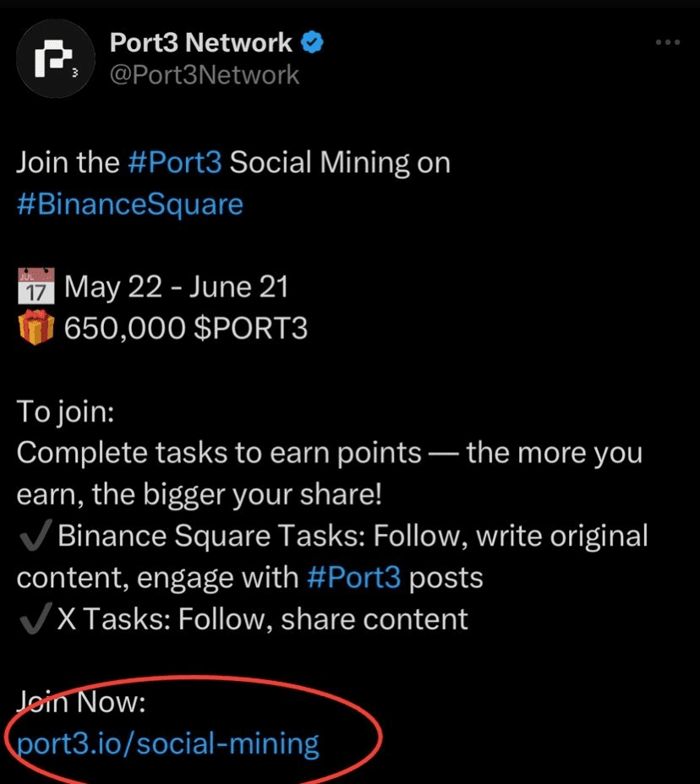The width and height of the screenshot is (700, 784).
Task: Click the "To join:" line
Action: click(66, 412)
